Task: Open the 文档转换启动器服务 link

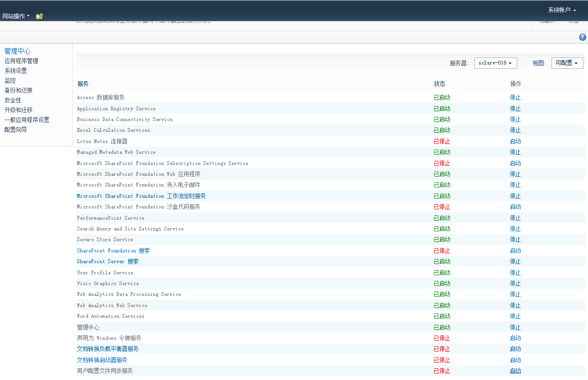Action: click(x=102, y=360)
